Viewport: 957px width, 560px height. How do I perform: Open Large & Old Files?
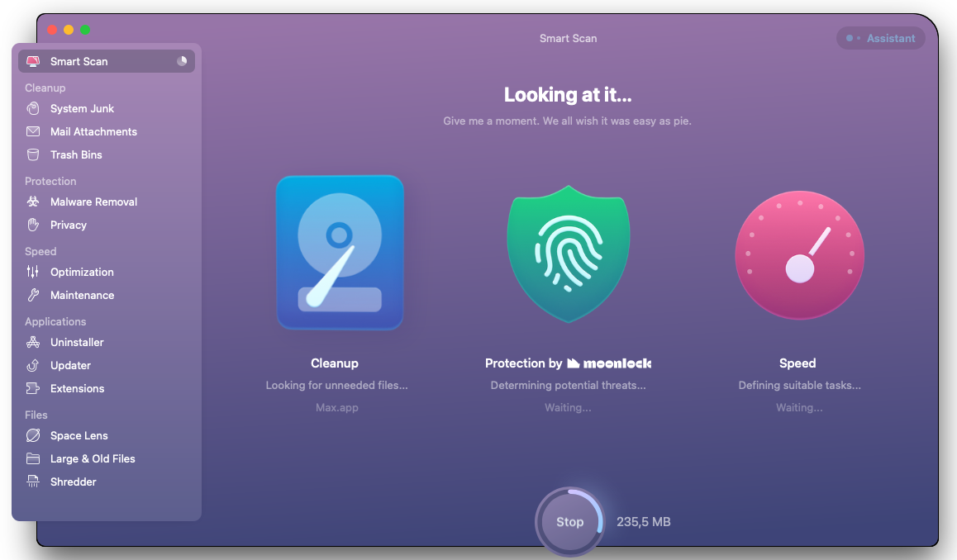click(92, 458)
